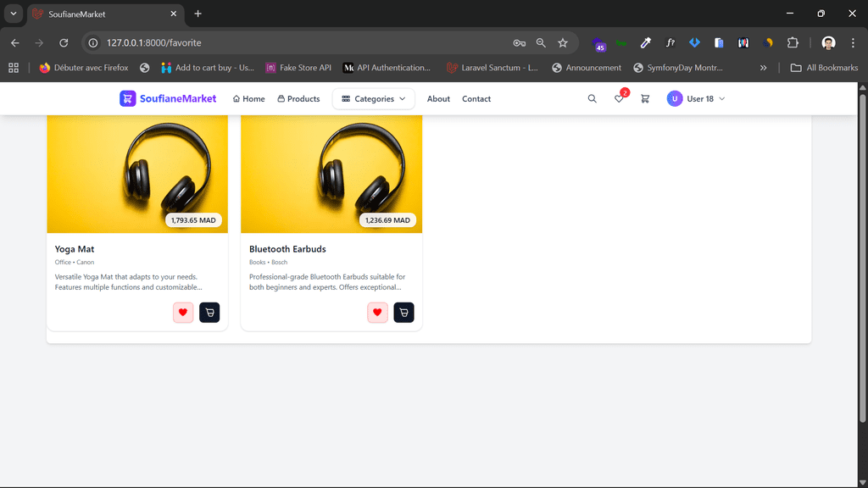Open the fonts finder extension
The image size is (868, 488).
pyautogui.click(x=670, y=42)
